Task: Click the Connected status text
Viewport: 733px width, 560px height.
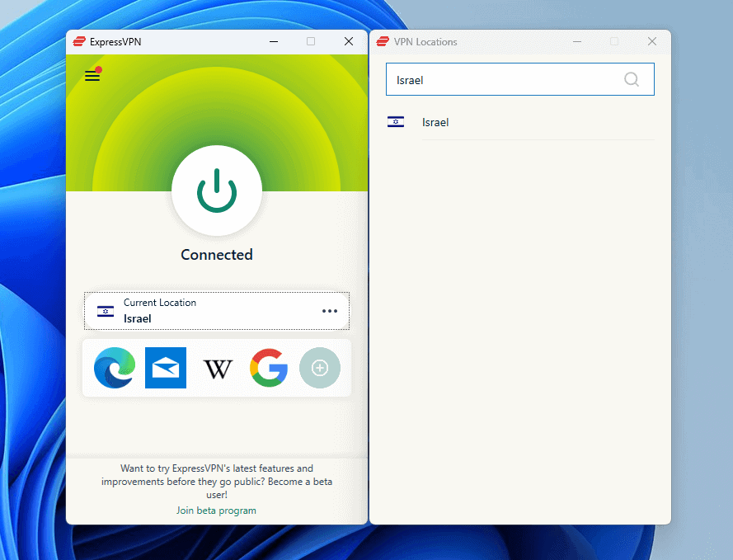Action: pos(217,255)
